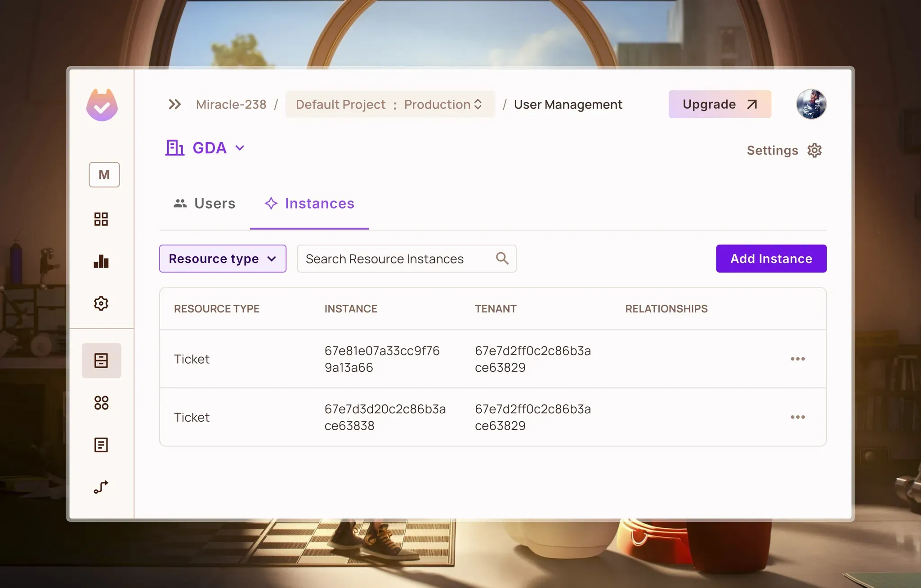The image size is (921, 588).
Task: Select the Instances tab
Action: pos(309,204)
